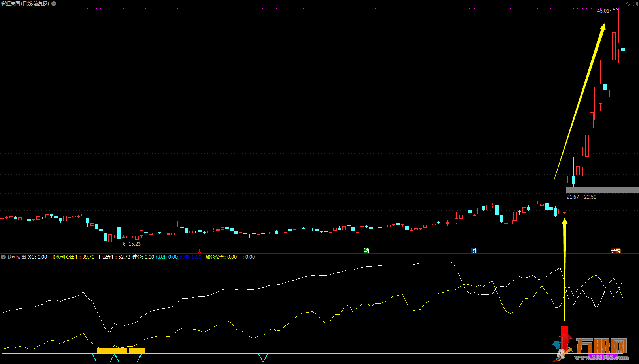Click the gray gap band right of the 21.67 candle
The width and height of the screenshot is (639, 364).
(602, 190)
